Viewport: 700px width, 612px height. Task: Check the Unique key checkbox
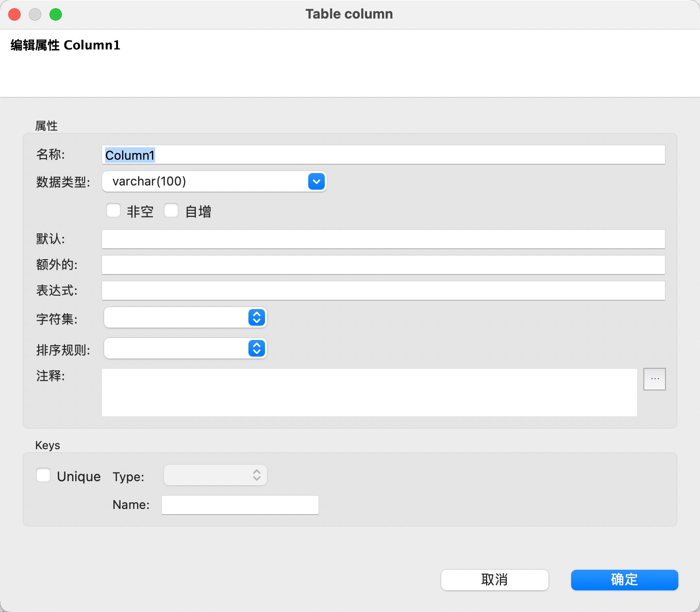click(x=44, y=475)
